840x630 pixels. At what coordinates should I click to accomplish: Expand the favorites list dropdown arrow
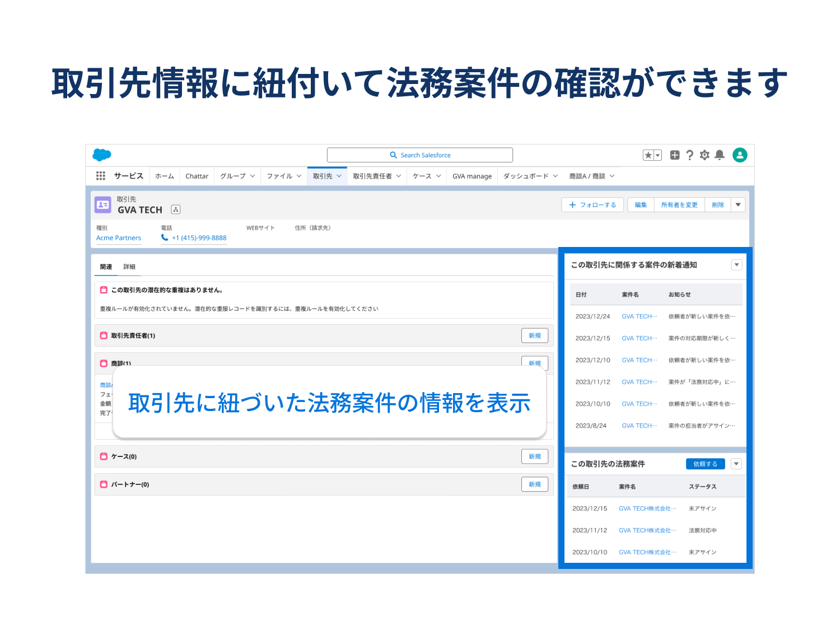tap(658, 155)
